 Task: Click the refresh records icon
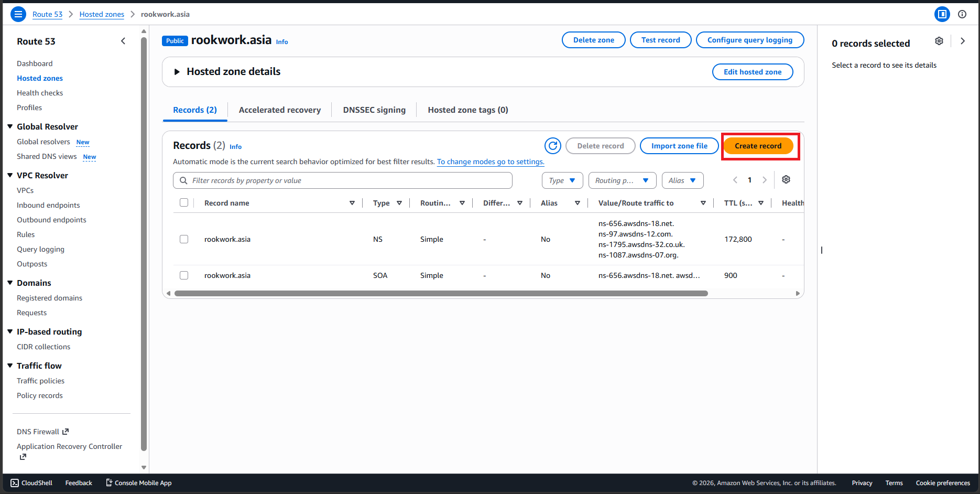[553, 146]
